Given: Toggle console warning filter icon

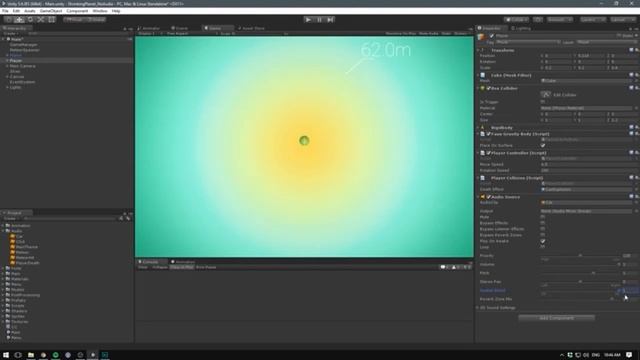Looking at the screenshot, I should 456,267.
